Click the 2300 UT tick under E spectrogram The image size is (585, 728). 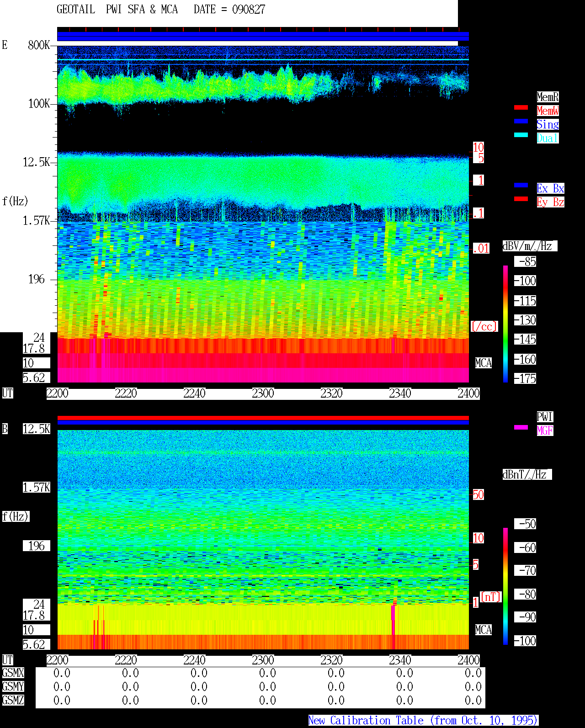coord(263,393)
